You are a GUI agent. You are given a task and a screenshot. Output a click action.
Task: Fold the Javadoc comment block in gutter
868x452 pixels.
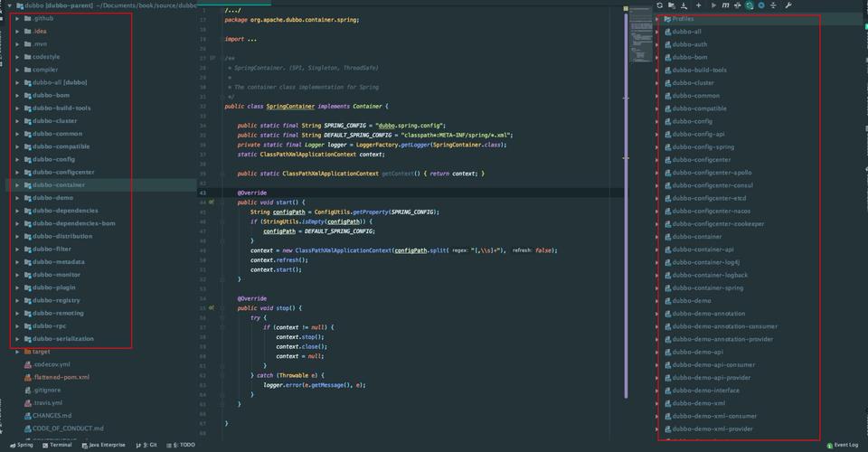213,58
